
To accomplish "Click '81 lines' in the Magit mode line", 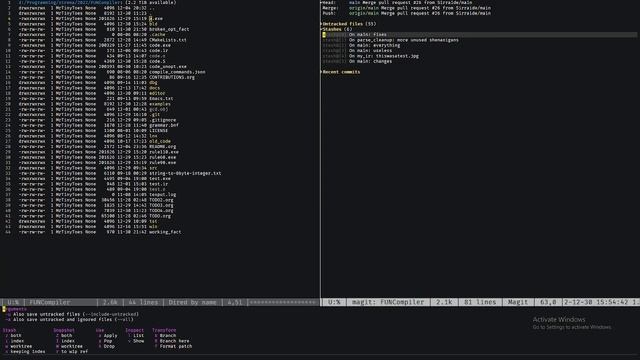I will coord(480,302).
